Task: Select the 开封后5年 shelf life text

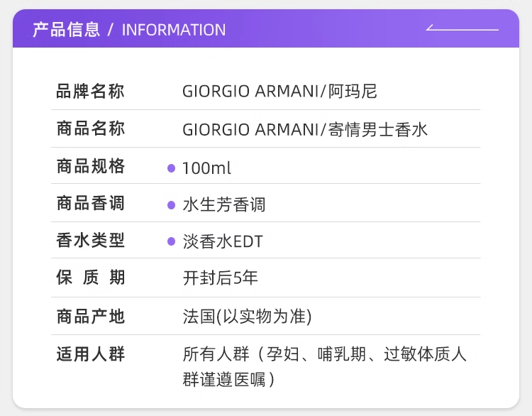Action: 221,278
